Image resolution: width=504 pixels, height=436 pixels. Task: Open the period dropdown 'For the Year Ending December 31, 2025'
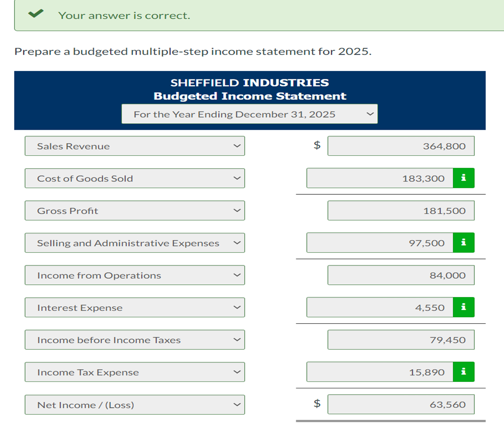[249, 114]
